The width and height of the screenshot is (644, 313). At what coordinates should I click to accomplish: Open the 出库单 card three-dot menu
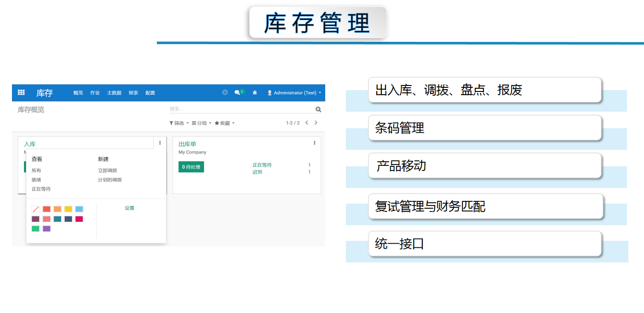pyautogui.click(x=315, y=143)
